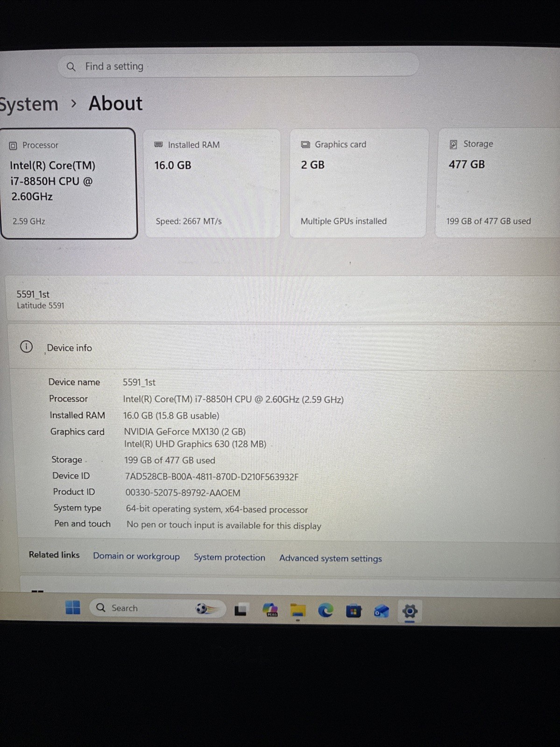
Task: Select the Storage summary card
Action: pos(497,182)
